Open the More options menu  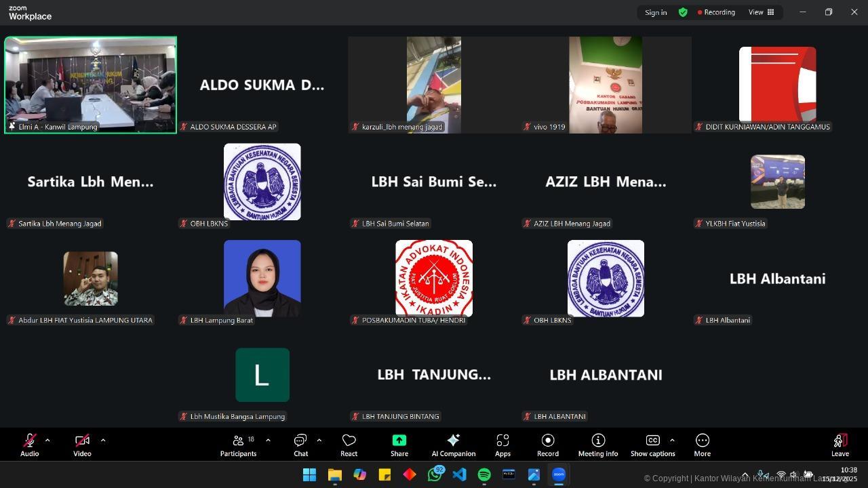702,445
